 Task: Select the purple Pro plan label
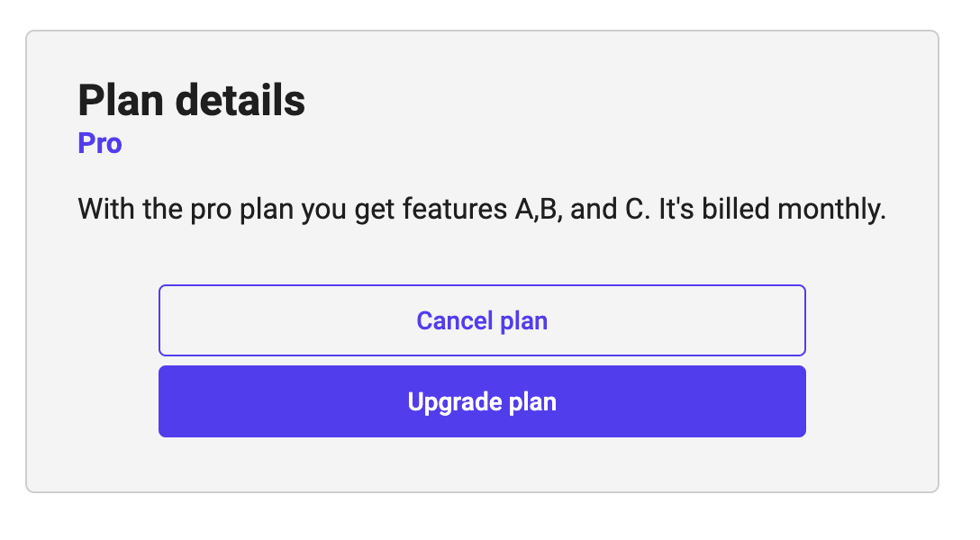tap(100, 143)
